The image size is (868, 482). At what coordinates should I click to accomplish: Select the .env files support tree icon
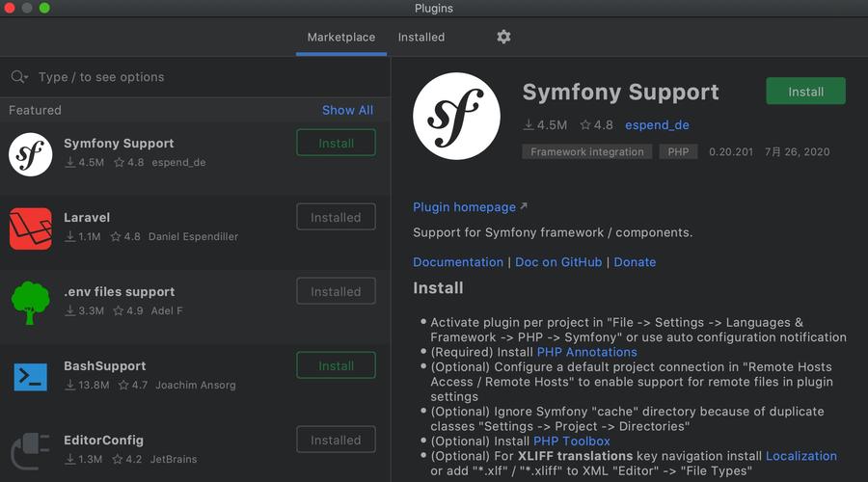click(31, 303)
